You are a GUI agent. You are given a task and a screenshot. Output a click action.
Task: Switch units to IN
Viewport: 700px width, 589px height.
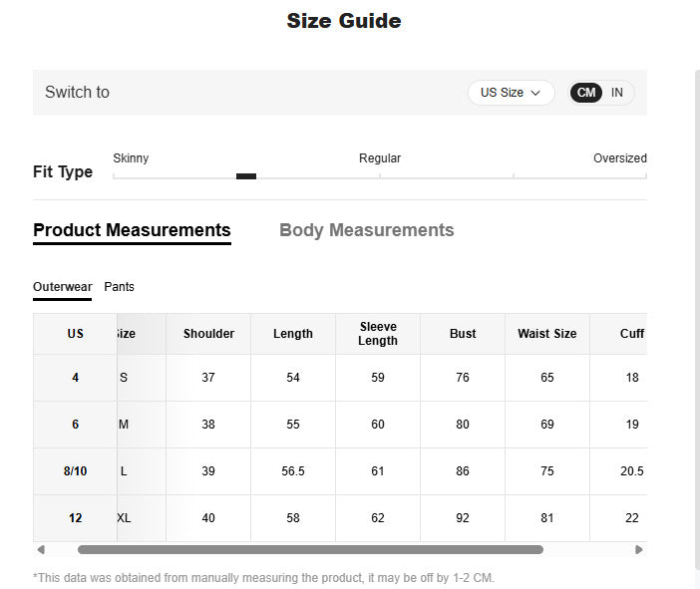pyautogui.click(x=617, y=93)
